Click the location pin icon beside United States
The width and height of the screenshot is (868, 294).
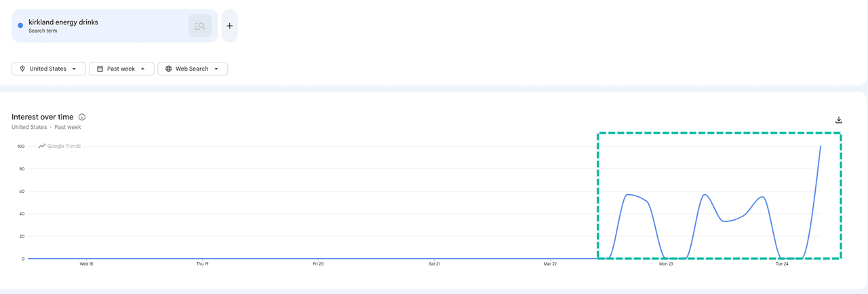click(22, 69)
